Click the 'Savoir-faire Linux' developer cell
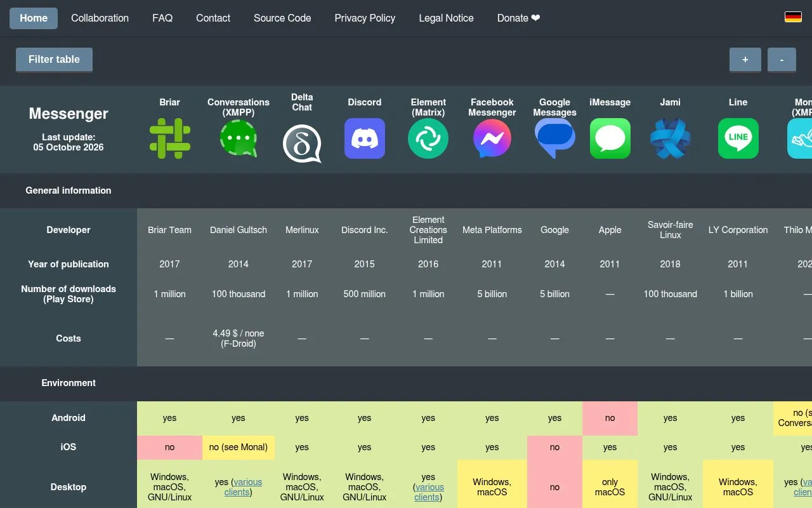 coord(671,230)
